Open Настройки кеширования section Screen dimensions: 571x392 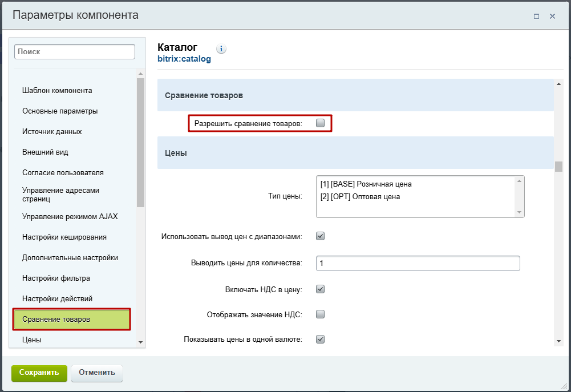tap(64, 237)
